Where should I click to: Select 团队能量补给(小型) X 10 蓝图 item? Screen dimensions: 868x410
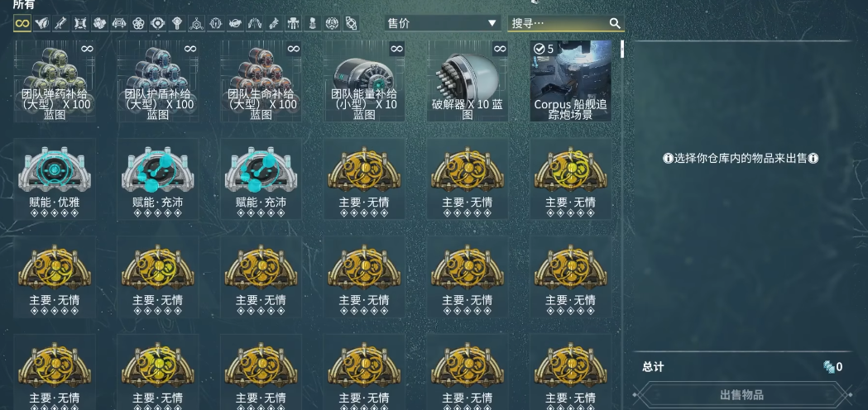pos(364,81)
